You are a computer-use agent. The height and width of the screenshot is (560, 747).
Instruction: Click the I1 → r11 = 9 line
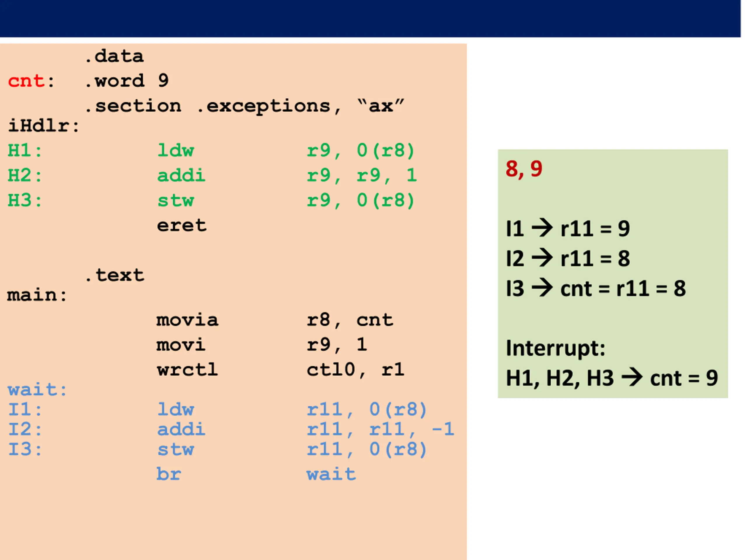click(x=568, y=229)
